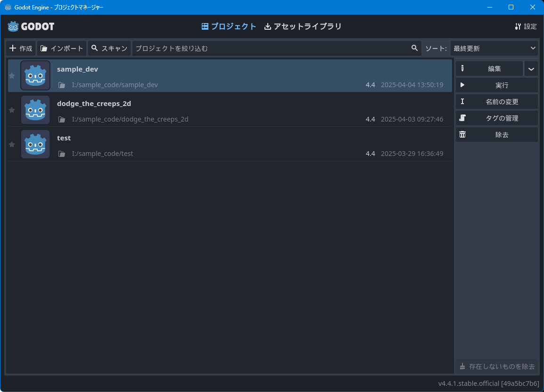Click the ソート: label

436,49
